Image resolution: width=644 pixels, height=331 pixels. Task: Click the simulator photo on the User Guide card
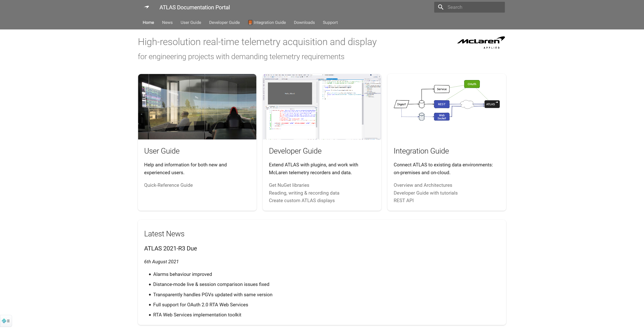(197, 107)
